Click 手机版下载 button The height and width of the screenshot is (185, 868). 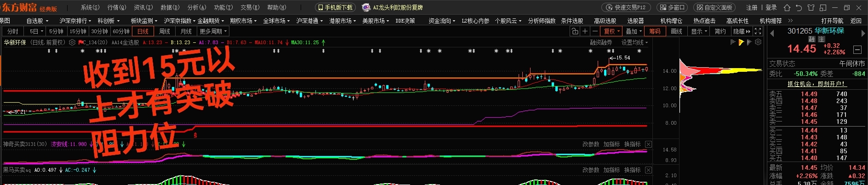335,7
